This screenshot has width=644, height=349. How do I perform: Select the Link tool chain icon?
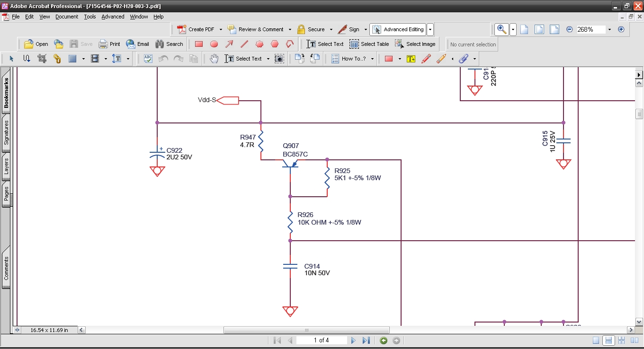click(57, 59)
